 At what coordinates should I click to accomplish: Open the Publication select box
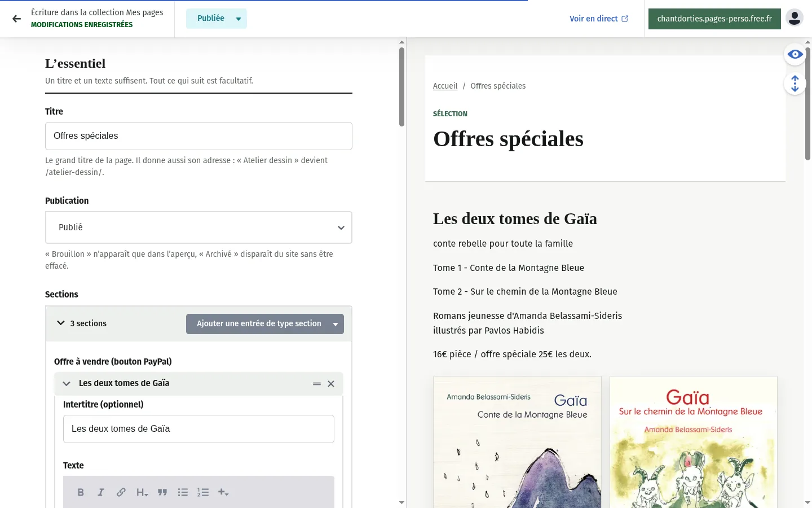point(198,227)
